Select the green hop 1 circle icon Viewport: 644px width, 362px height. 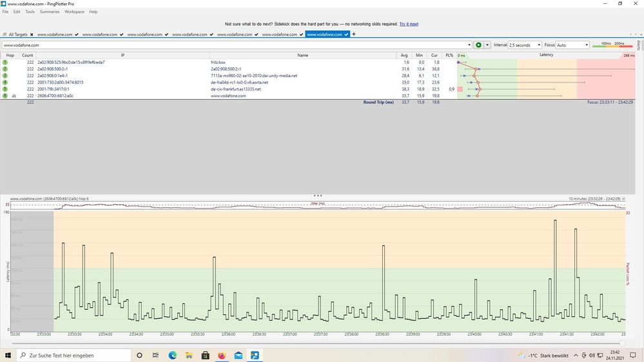click(x=5, y=62)
